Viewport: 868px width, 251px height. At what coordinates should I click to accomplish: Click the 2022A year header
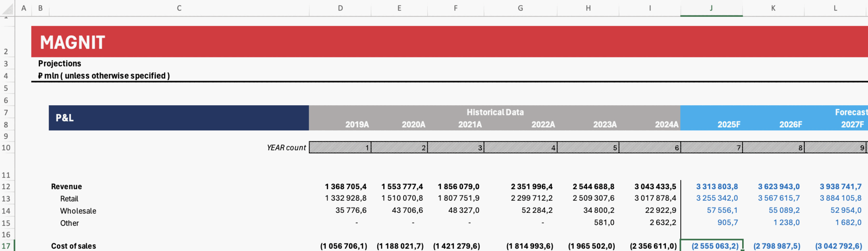543,125
